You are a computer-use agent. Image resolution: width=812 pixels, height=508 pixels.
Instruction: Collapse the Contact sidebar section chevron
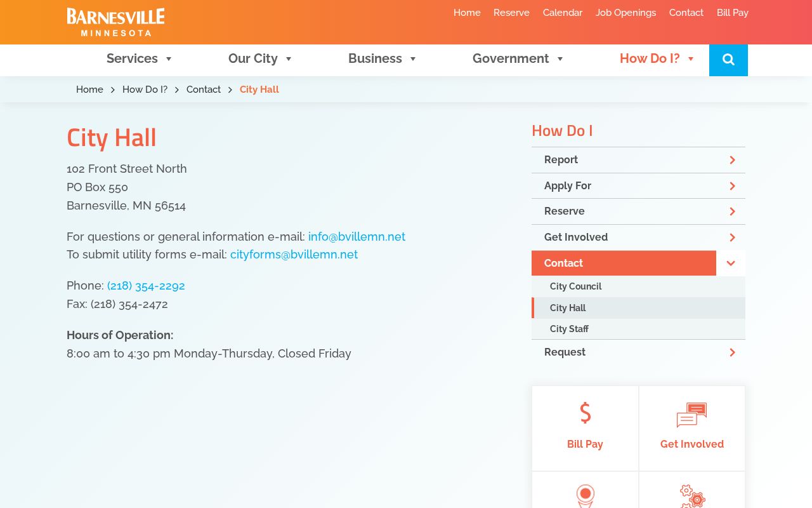pos(731,264)
